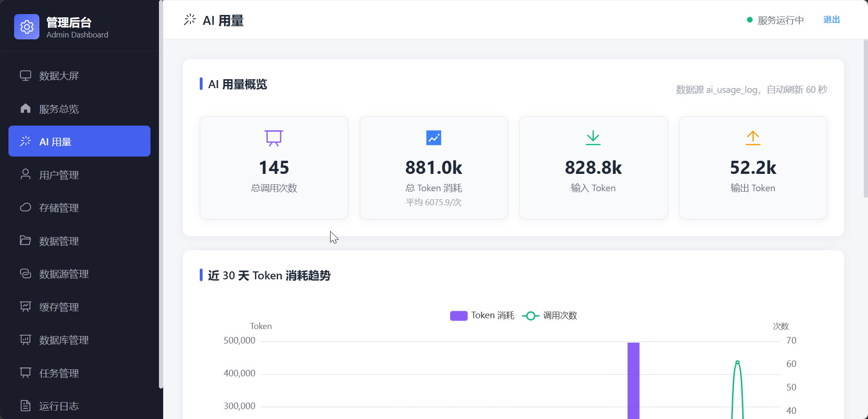The width and height of the screenshot is (868, 419).
Task: Go to 服务总览 in the sidebar
Action: coord(79,109)
